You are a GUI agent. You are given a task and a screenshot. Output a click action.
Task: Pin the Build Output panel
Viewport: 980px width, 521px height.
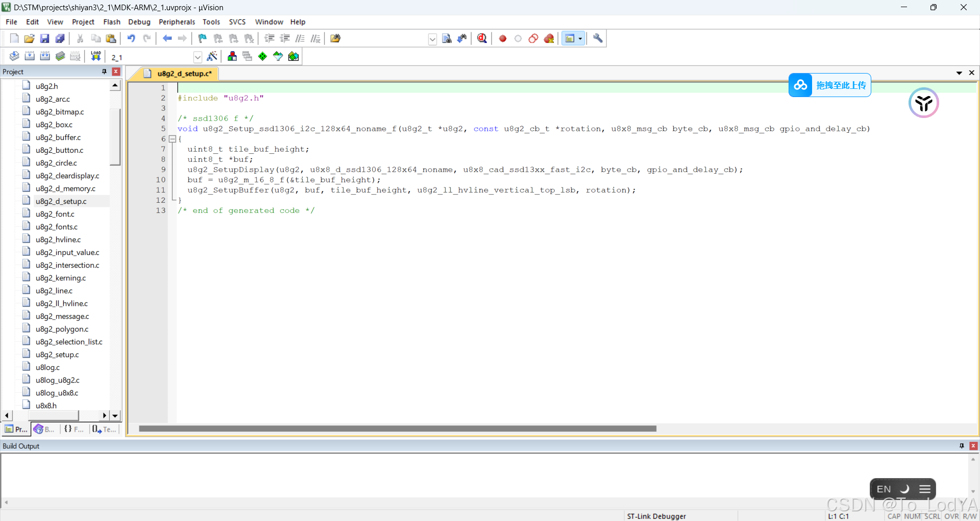(x=962, y=446)
